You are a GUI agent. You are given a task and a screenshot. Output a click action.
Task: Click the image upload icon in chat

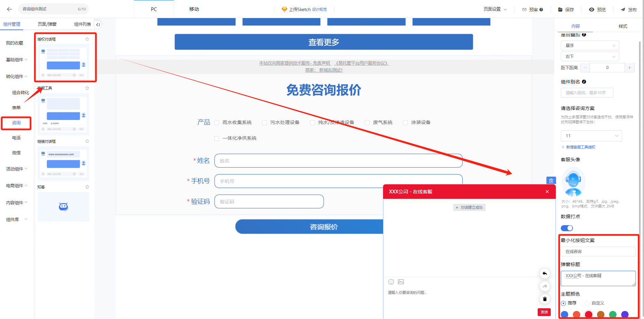click(x=401, y=282)
